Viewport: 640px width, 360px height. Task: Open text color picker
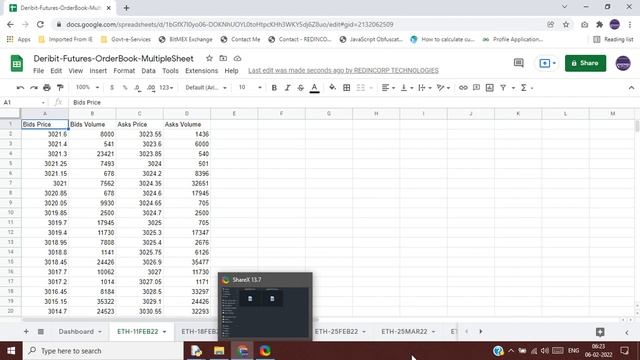point(314,88)
